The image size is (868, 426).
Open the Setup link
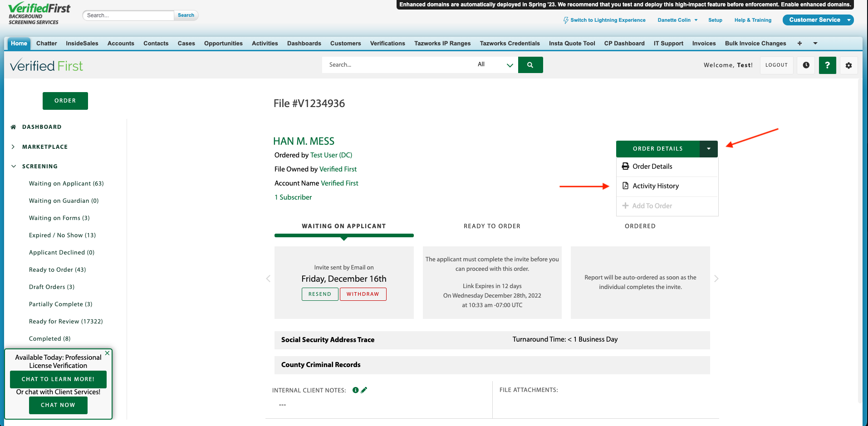(715, 20)
